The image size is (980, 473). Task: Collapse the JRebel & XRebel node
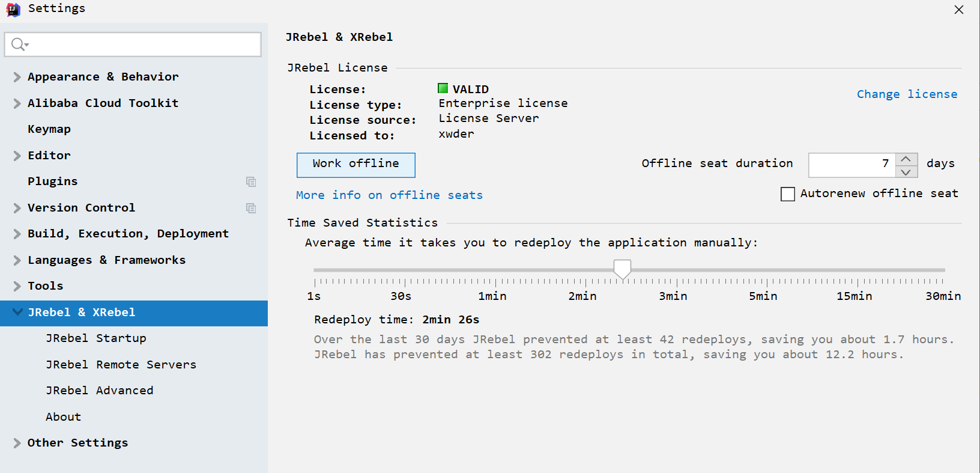point(17,313)
